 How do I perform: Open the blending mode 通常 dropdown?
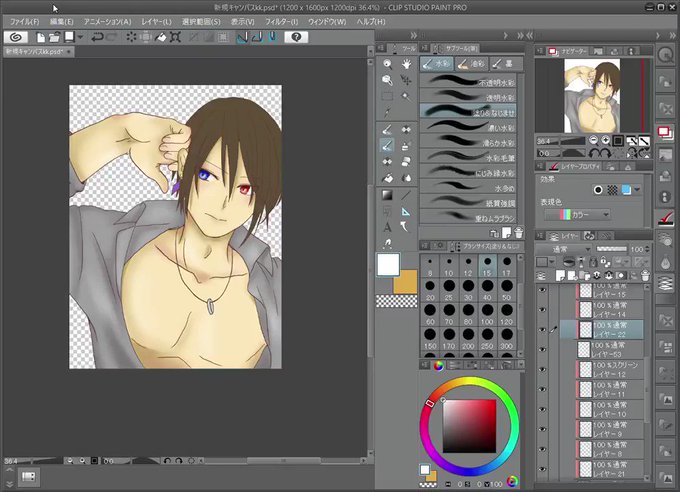pyautogui.click(x=564, y=249)
